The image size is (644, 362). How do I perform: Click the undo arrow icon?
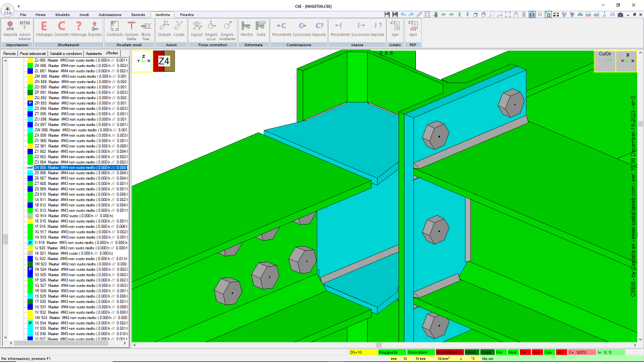tap(403, 14)
